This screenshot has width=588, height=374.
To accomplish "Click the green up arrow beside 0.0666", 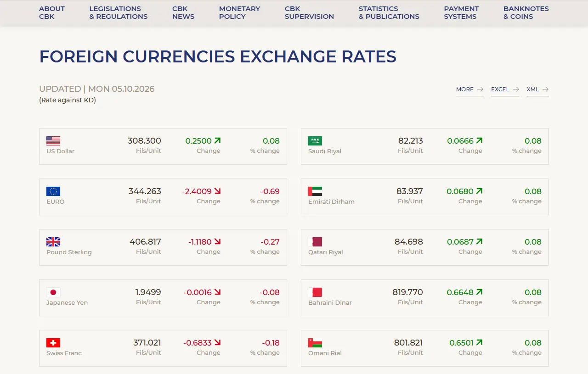I will [479, 140].
